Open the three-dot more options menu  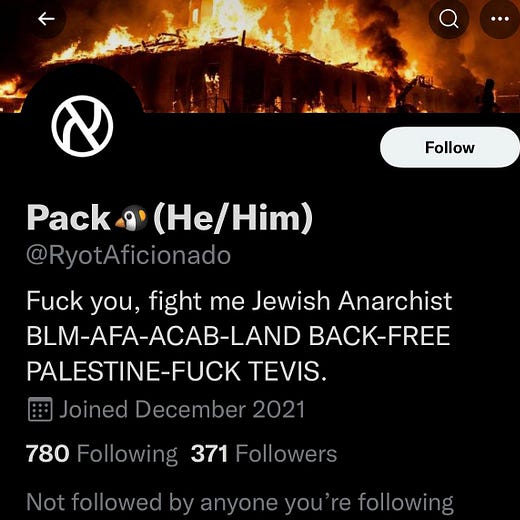coord(500,19)
